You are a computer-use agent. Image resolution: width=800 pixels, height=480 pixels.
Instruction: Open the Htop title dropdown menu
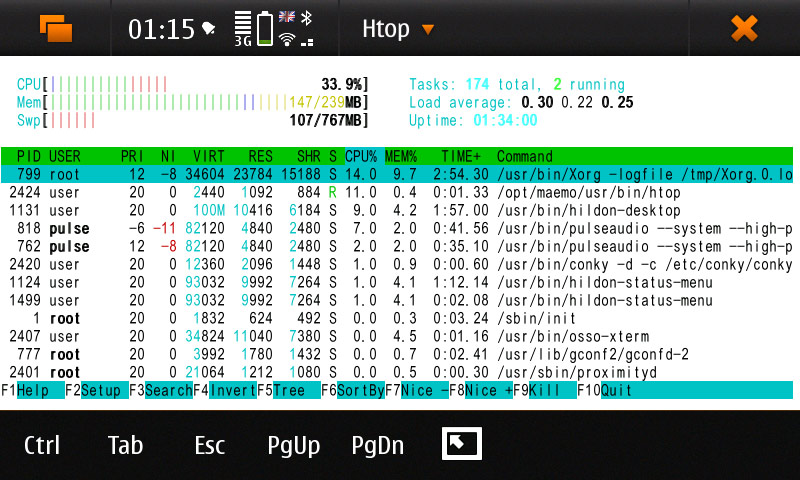click(x=398, y=29)
